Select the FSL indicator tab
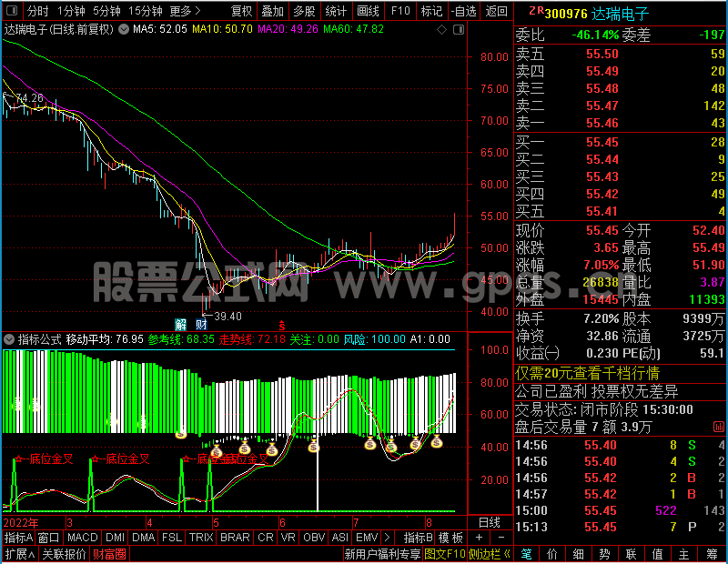Screen dimensions: 728x564 pyautogui.click(x=171, y=538)
